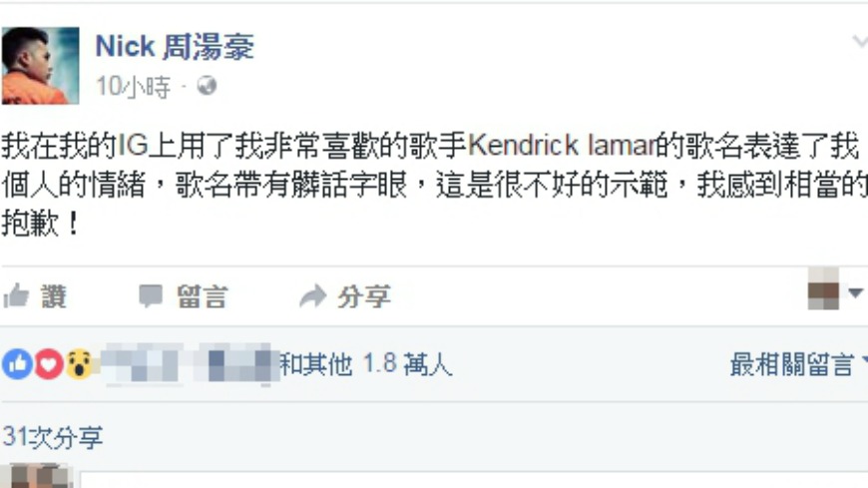View the 31次分享 shares list
The width and height of the screenshot is (868, 488).
(x=53, y=437)
